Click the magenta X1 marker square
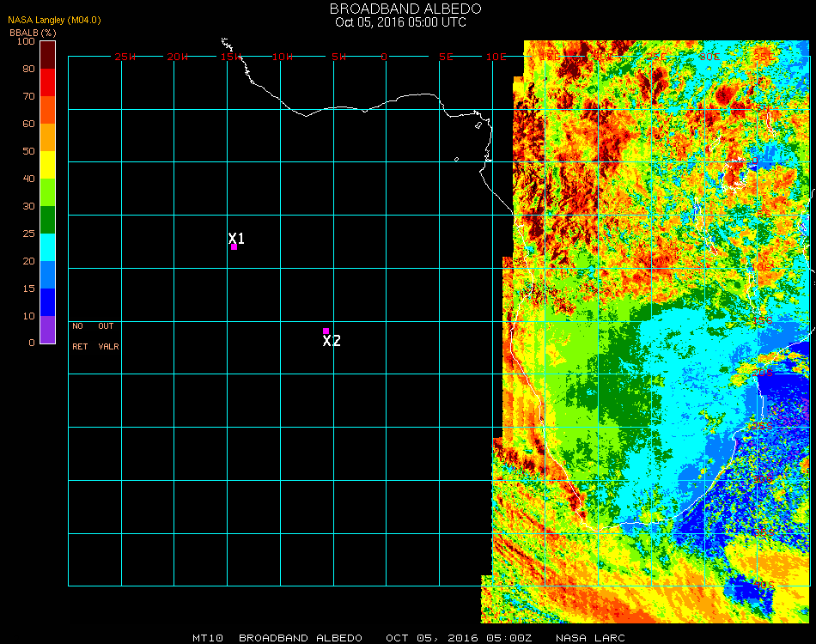Viewport: 816px width, 644px height. tap(234, 247)
